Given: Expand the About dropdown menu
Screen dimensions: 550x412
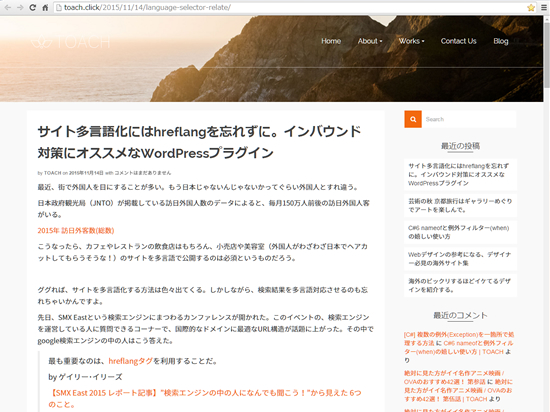Looking at the screenshot, I should 370,41.
